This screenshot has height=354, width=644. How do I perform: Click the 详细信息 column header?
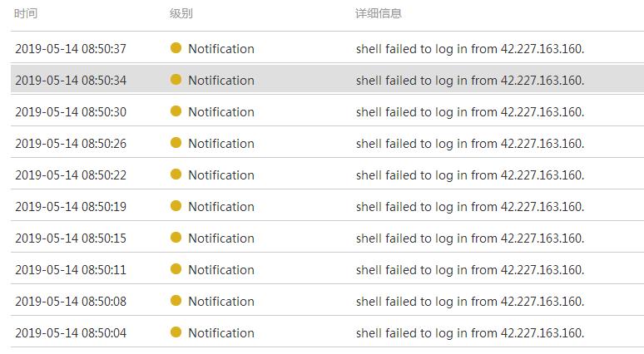379,14
